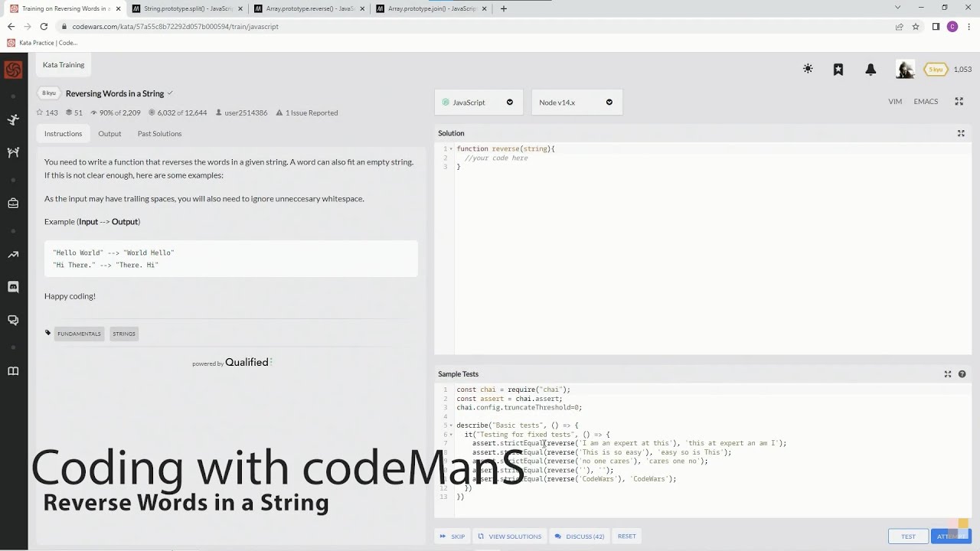Switch to the Output tab
Viewport: 980px width, 551px height.
coord(109,133)
